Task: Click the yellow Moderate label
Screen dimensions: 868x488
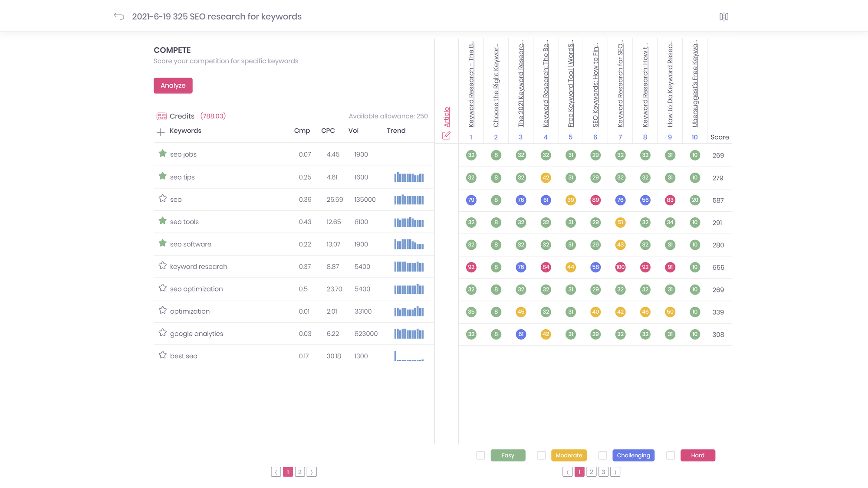Action: (569, 455)
